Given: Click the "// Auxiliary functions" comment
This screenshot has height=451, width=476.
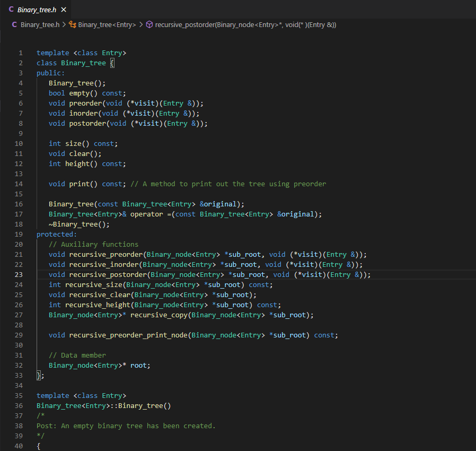Looking at the screenshot, I should coord(93,244).
